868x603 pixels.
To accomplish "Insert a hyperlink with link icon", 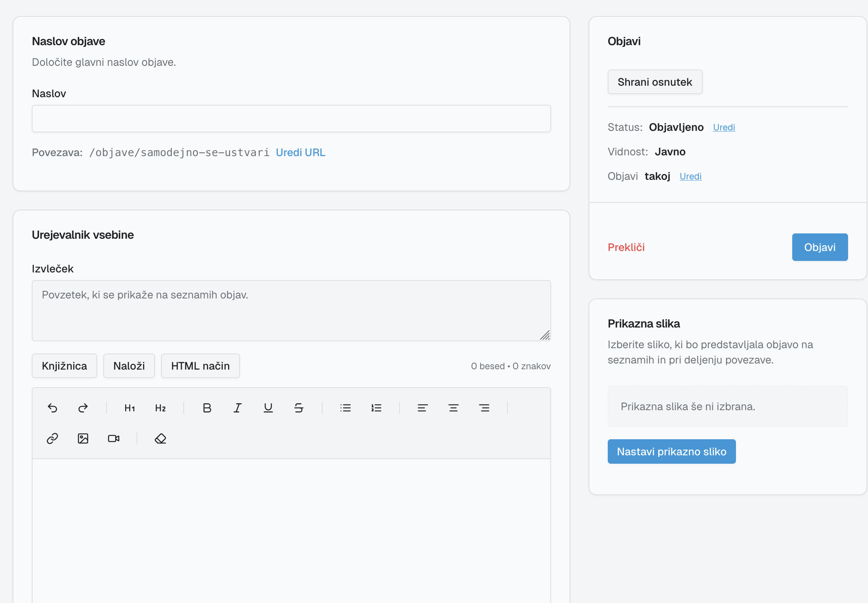I will [52, 438].
